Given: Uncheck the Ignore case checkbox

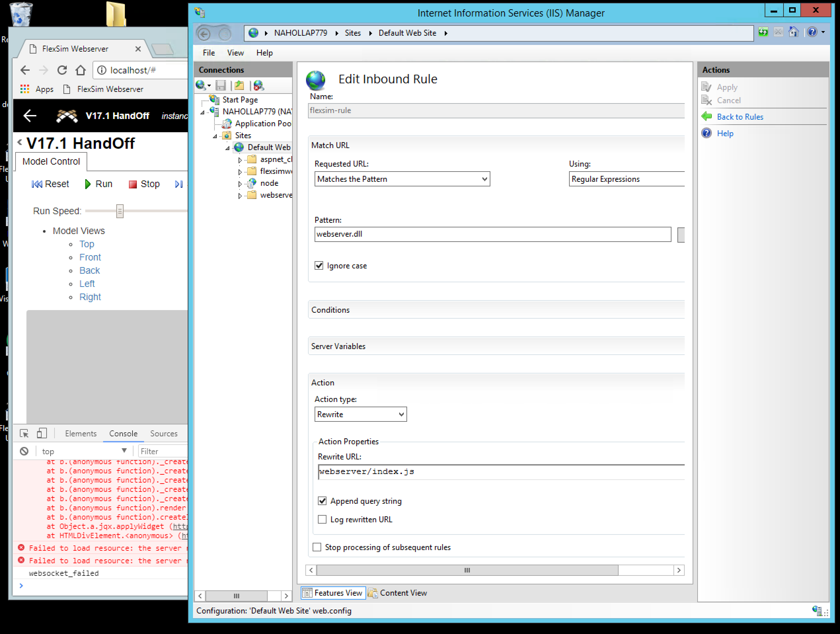Looking at the screenshot, I should point(319,265).
